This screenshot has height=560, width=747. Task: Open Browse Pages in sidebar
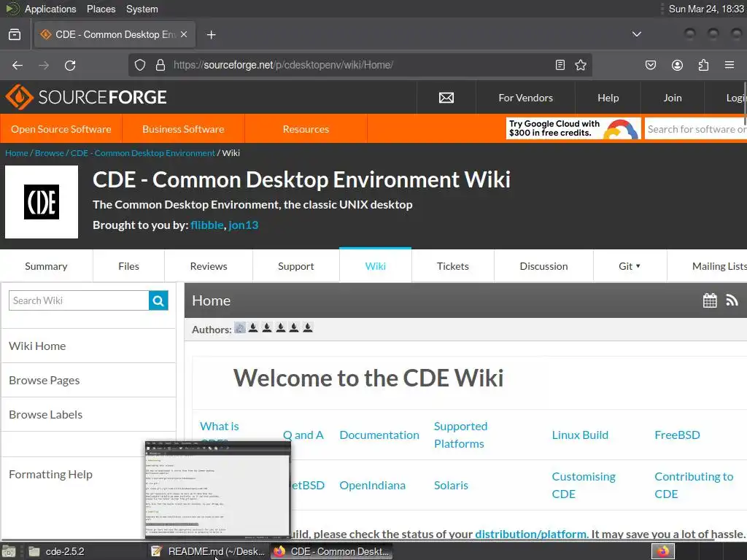[x=88, y=380]
